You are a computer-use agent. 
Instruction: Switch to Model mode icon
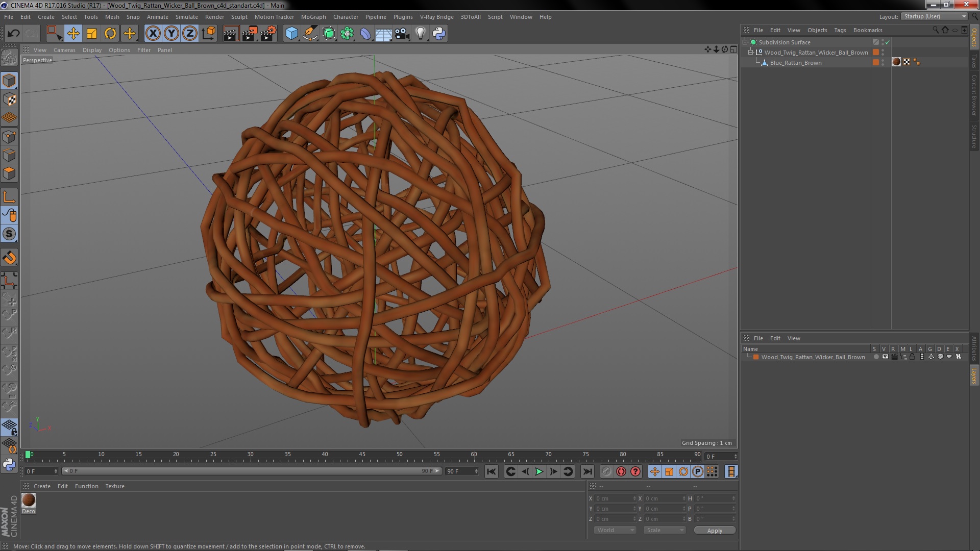9,81
